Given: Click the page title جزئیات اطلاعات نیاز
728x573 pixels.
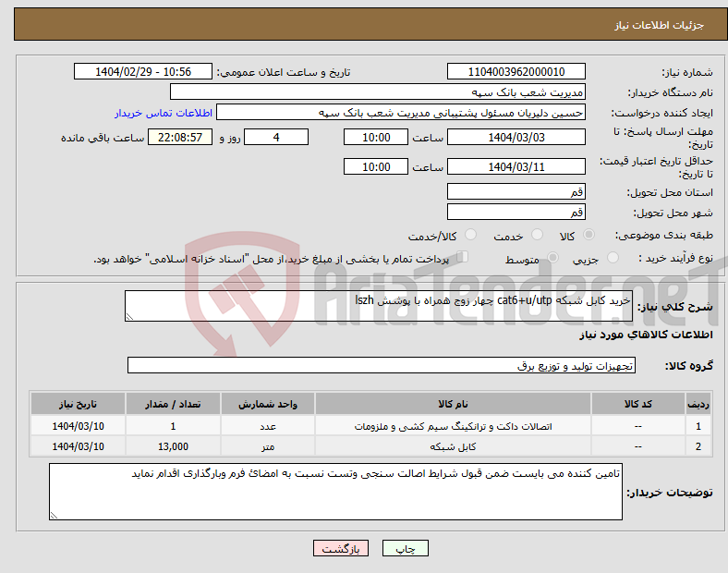Looking at the screenshot, I should coord(660,25).
